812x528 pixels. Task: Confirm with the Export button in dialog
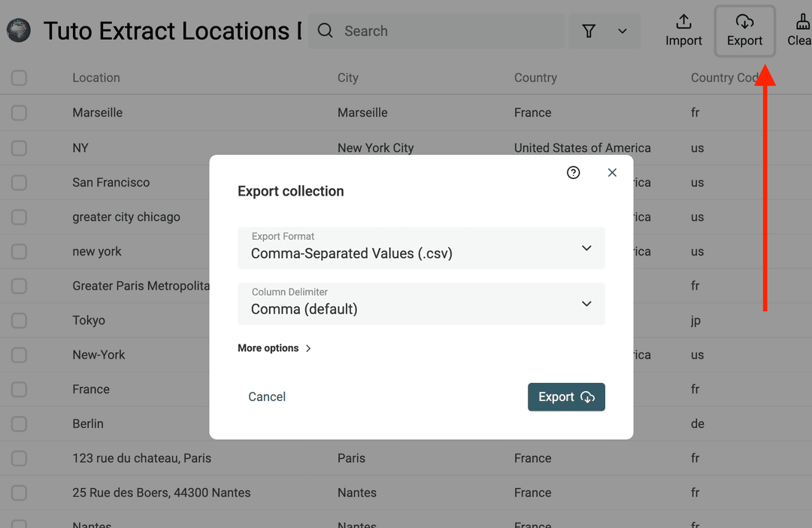tap(566, 396)
